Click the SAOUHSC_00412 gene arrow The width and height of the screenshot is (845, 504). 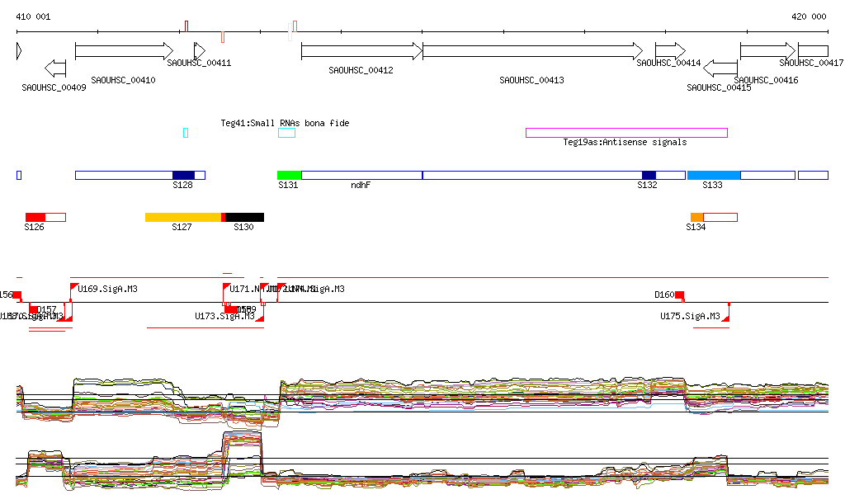point(361,51)
